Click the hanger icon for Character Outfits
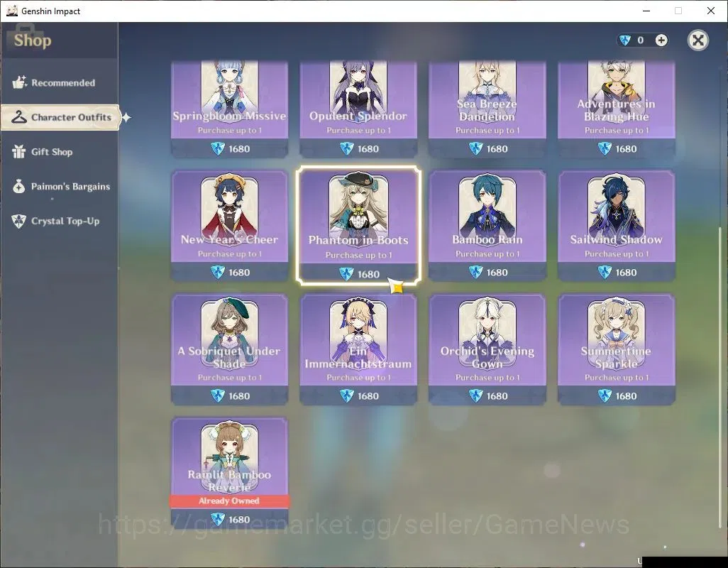The height and width of the screenshot is (568, 728). click(19, 117)
